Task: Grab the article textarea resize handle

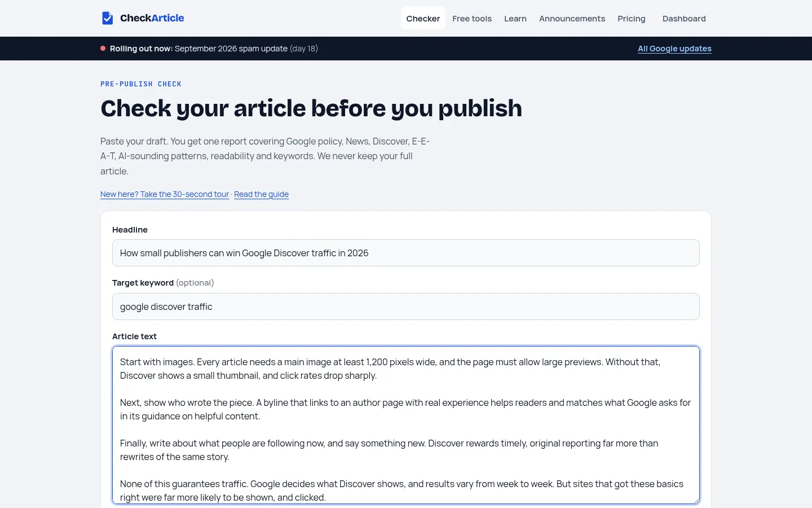Action: pos(696,500)
